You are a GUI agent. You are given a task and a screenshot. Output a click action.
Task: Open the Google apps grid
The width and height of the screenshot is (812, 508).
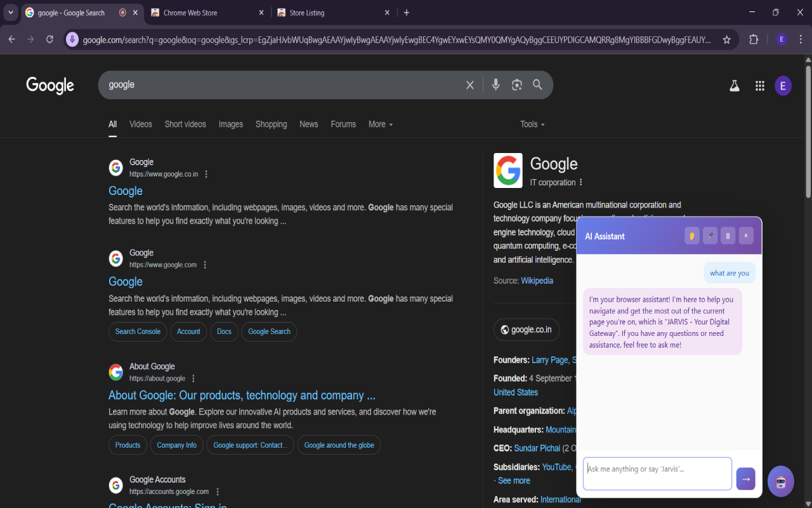pyautogui.click(x=759, y=86)
